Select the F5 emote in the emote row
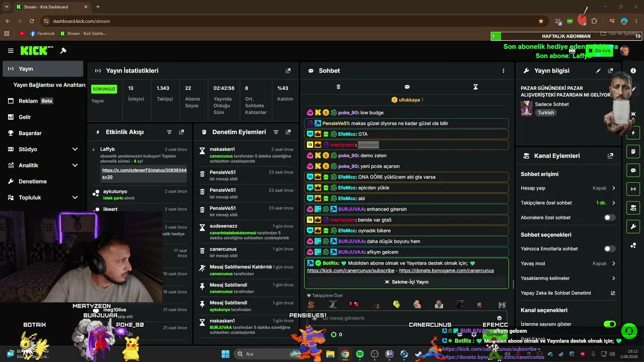The image size is (644, 362). pyautogui.click(x=502, y=305)
